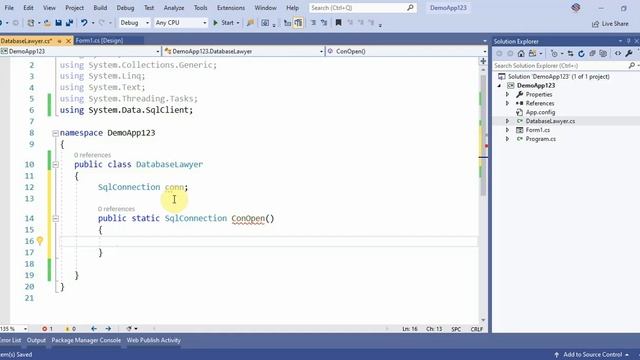
Task: Click the Home icon in Solution Explorer
Action: coord(521,53)
